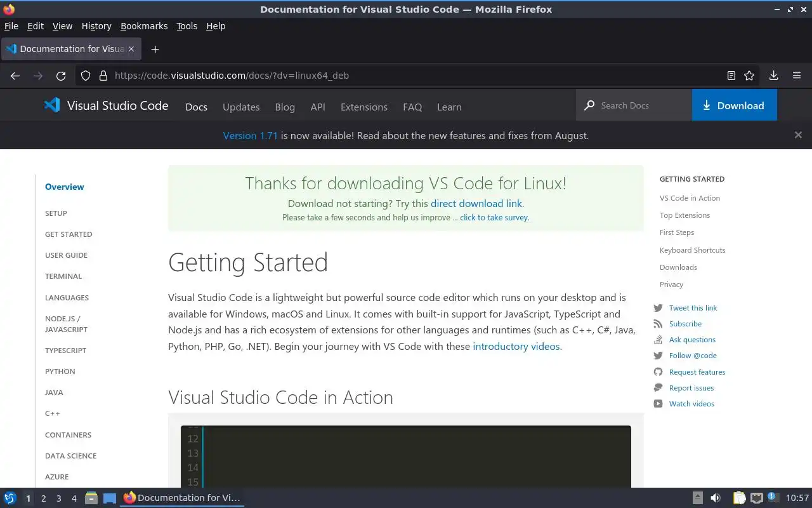Open the File menu

point(11,26)
